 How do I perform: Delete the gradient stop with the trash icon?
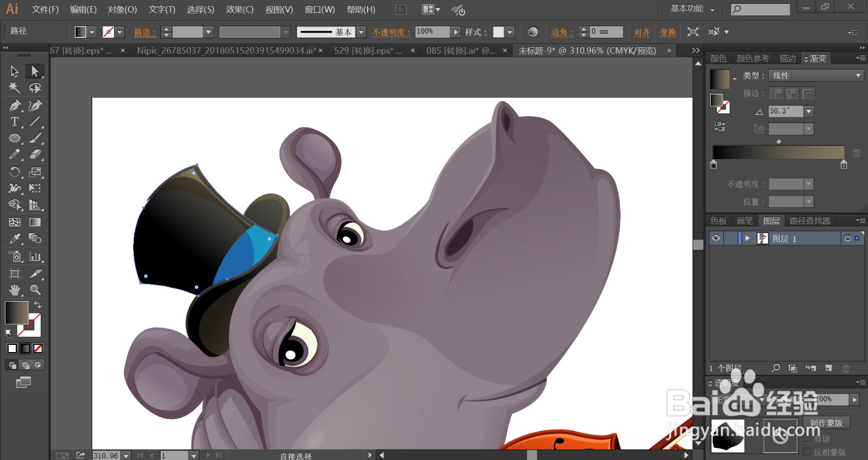[857, 153]
